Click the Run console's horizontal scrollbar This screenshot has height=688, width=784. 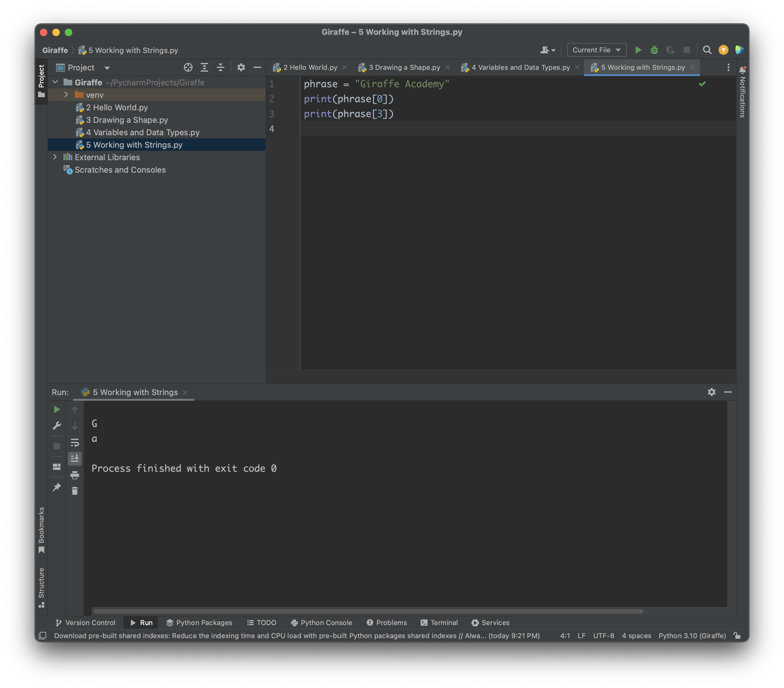point(368,611)
